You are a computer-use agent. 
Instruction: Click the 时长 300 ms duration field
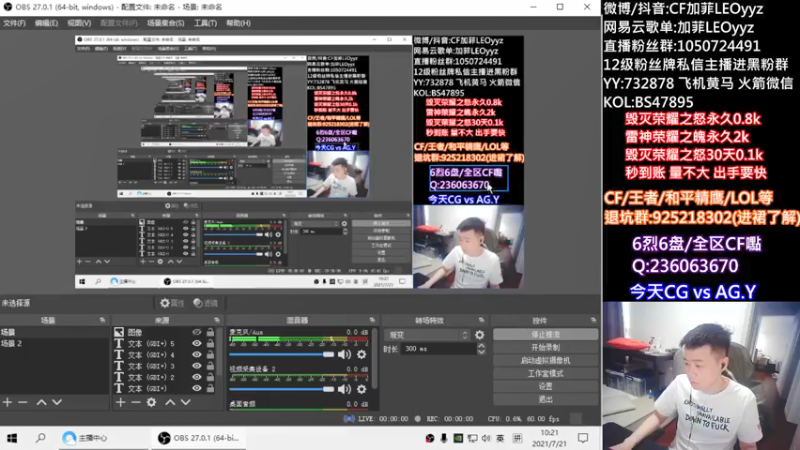(x=439, y=349)
